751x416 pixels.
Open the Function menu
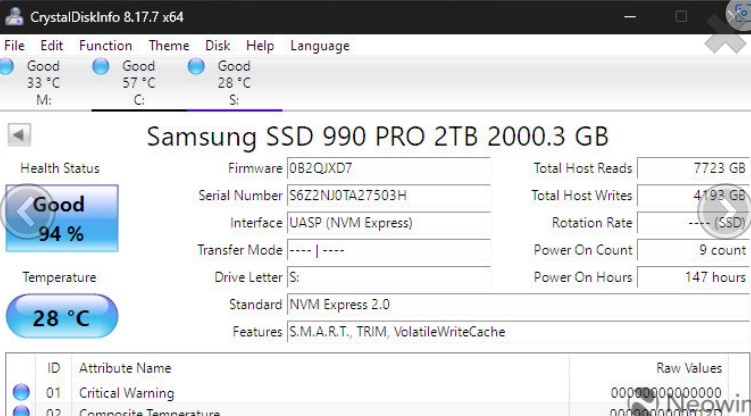(x=105, y=46)
